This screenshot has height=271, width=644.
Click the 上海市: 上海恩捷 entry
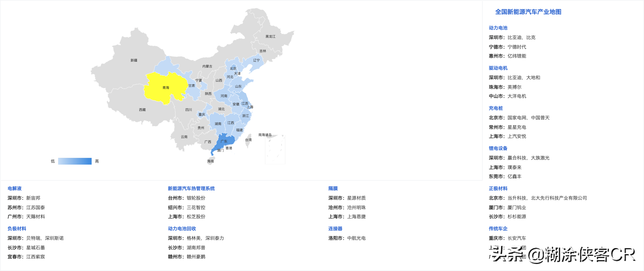click(x=347, y=217)
